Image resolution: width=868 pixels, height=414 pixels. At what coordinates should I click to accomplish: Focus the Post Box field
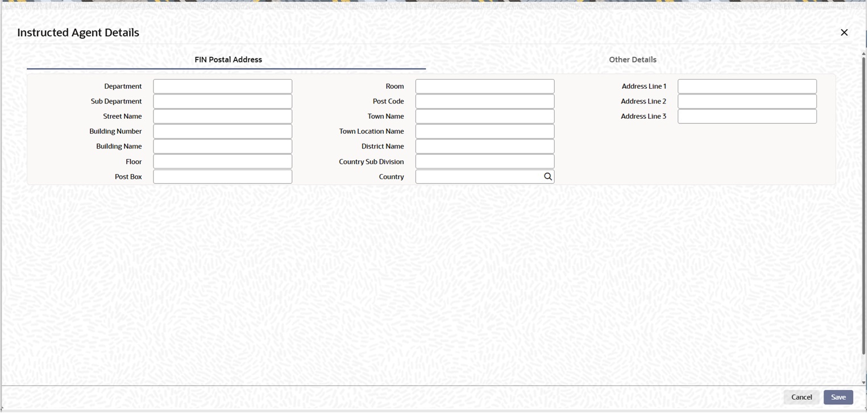coord(223,177)
